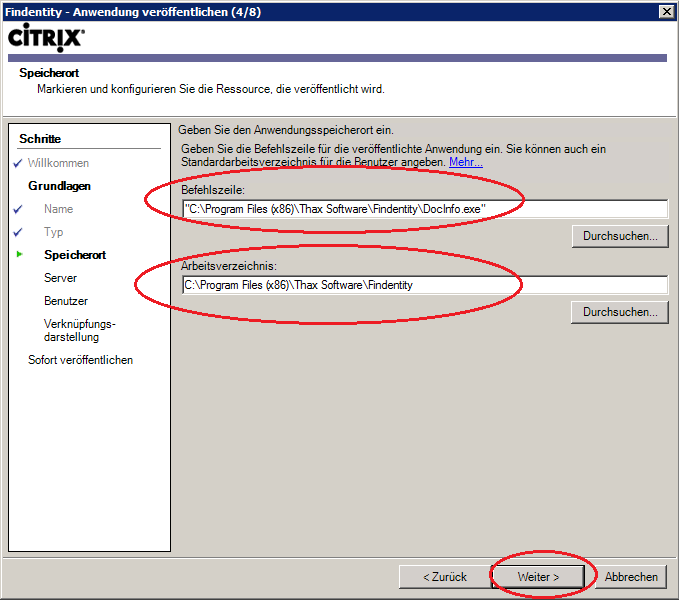Open the Mehr... help link
Screen dimensions: 679x600
[x=466, y=162]
